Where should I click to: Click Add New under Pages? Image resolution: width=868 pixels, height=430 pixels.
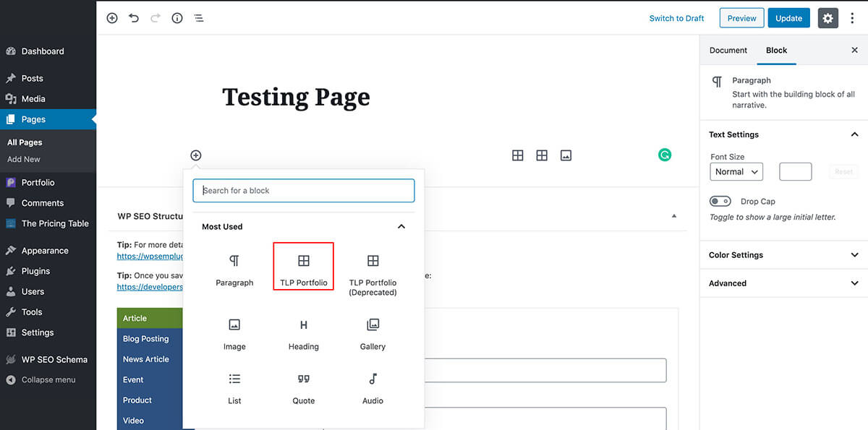pos(24,159)
